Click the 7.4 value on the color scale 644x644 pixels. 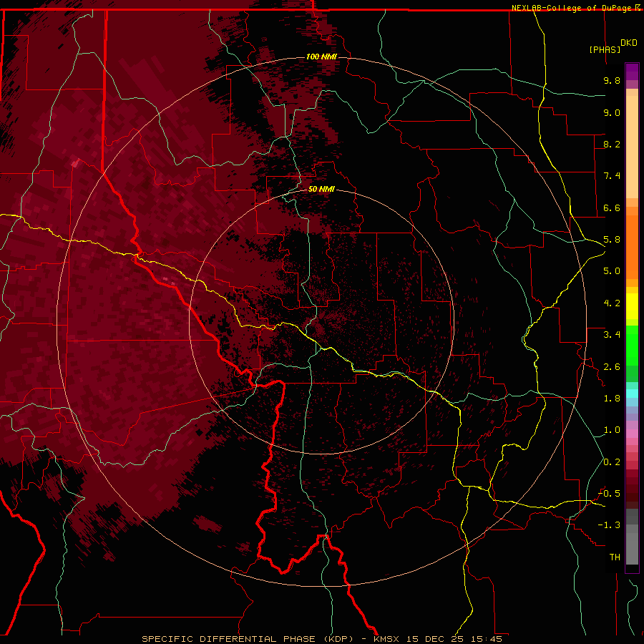pos(612,176)
